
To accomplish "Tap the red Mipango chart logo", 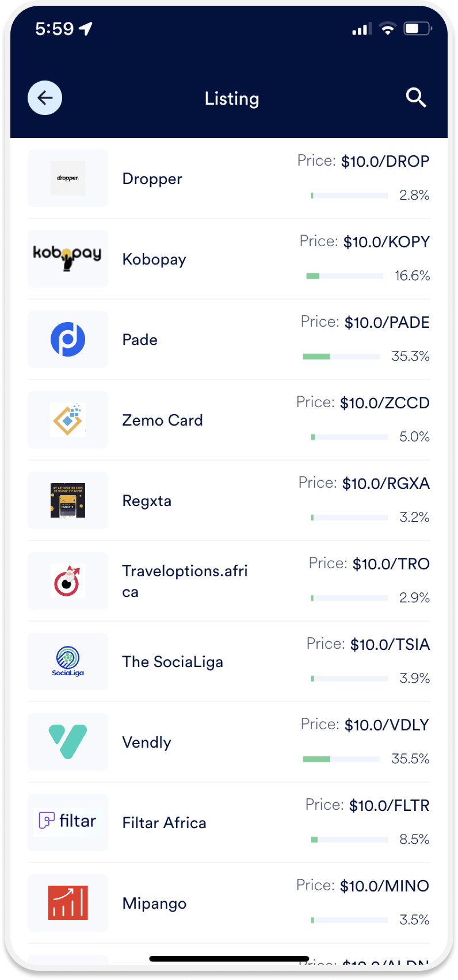I will (68, 903).
